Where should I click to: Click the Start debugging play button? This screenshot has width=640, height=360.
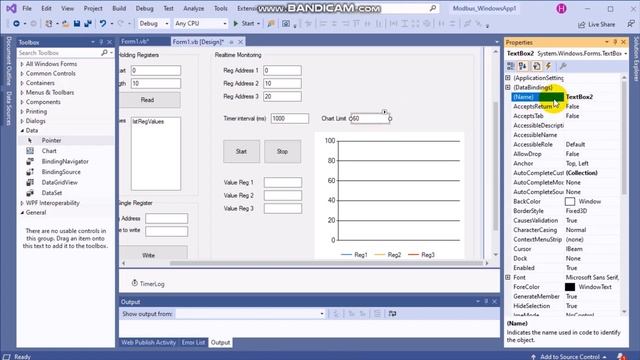coord(236,24)
